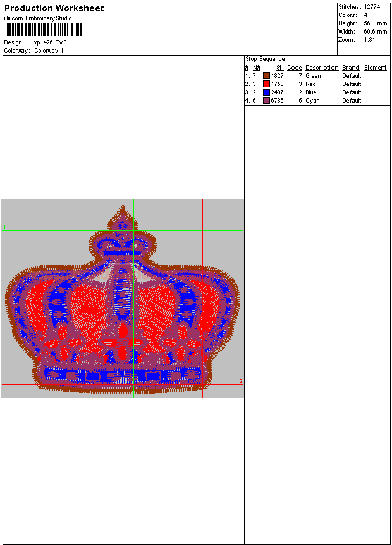Click the 'Colorway 1' value
Image resolution: width=392 pixels, height=545 pixels.
click(x=49, y=51)
